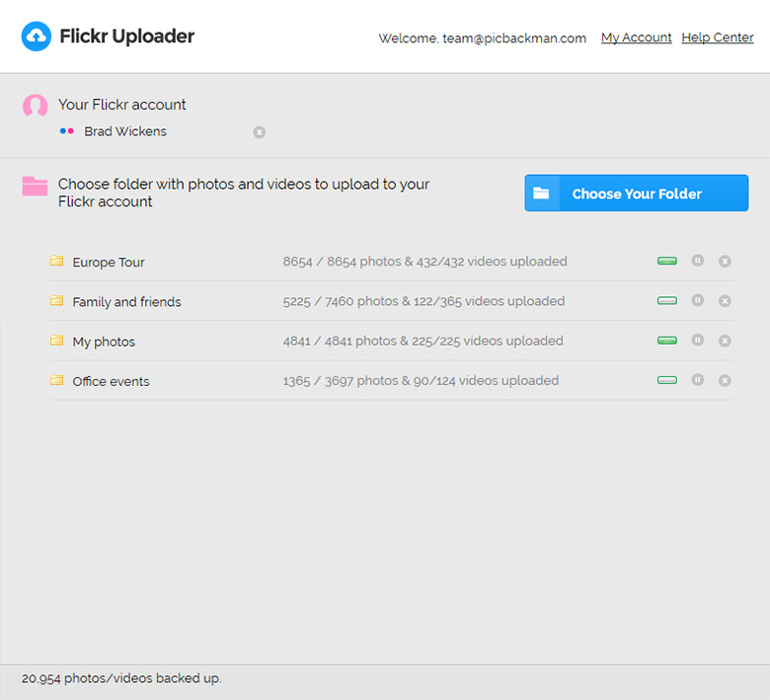Click the Family and friends folder icon

coord(57,300)
